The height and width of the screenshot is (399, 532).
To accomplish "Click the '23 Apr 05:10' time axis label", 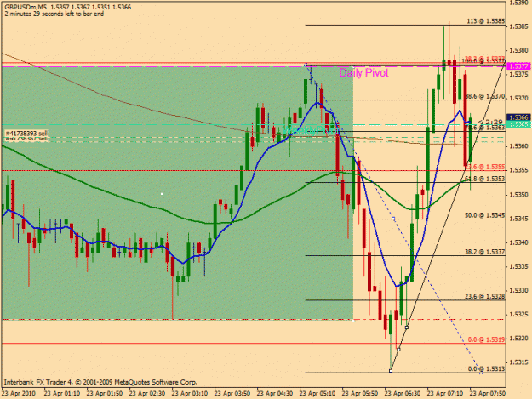I will pos(317,394).
